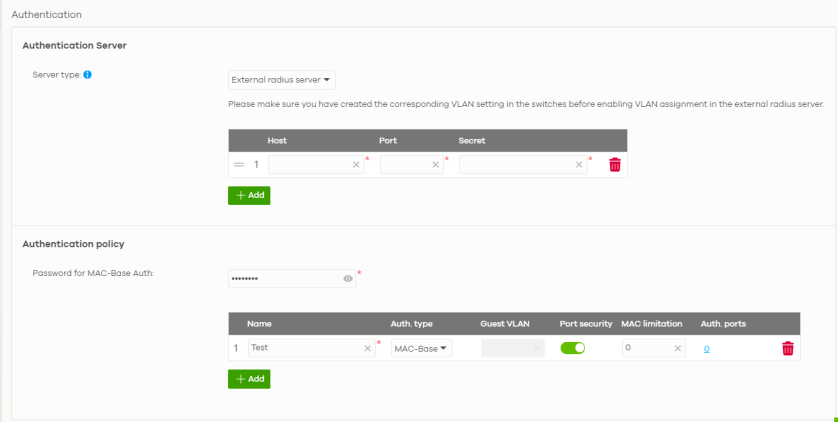838x422 pixels.
Task: Disable the Port security toggle
Action: pyautogui.click(x=572, y=348)
